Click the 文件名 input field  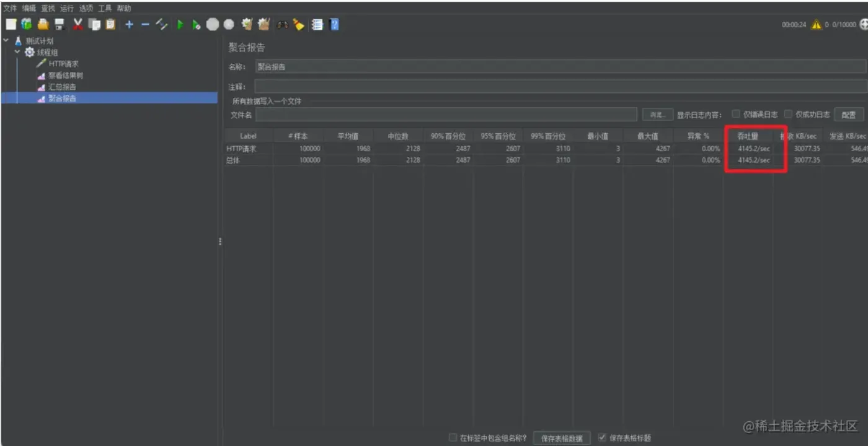click(x=446, y=115)
